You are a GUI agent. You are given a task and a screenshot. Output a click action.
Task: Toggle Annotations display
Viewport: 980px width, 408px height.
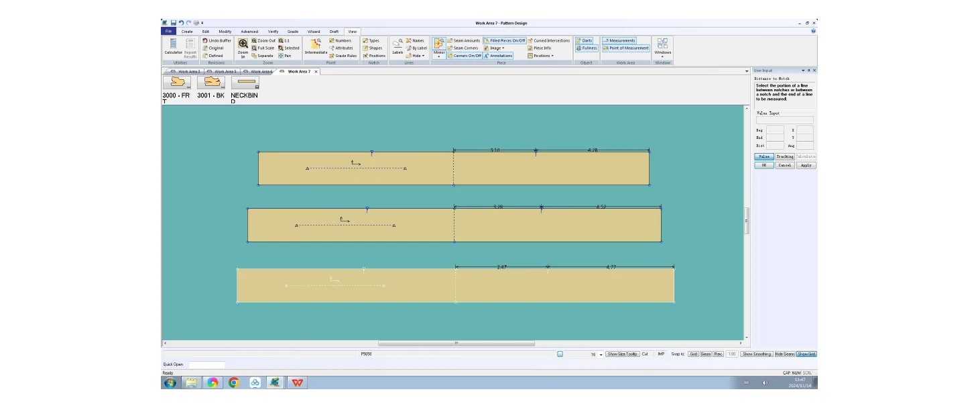[498, 56]
